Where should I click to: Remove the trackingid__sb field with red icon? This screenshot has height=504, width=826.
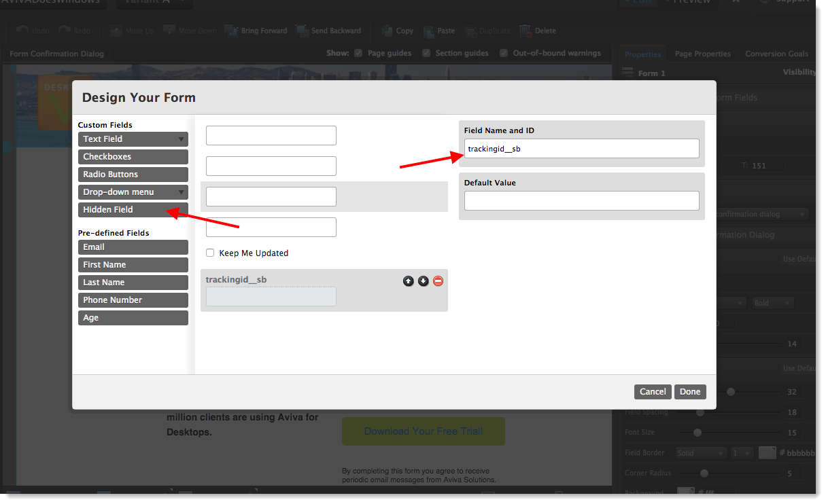pos(438,281)
